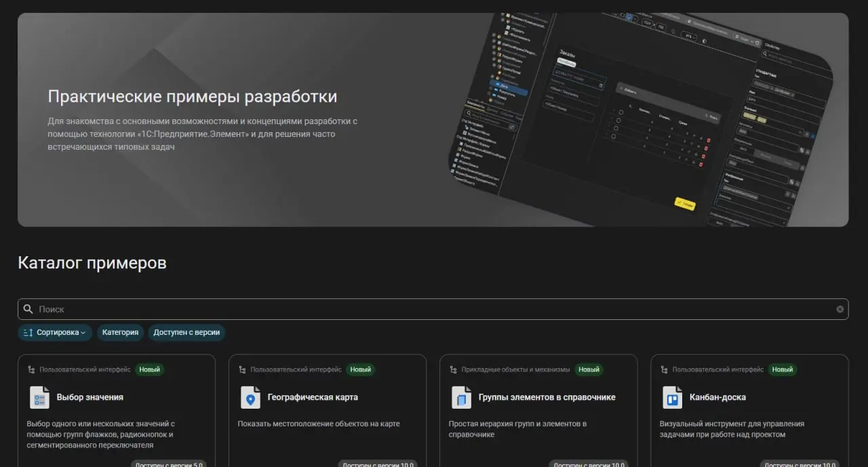The height and width of the screenshot is (467, 868).
Task: Click the Канбан-доска board icon
Action: click(672, 397)
